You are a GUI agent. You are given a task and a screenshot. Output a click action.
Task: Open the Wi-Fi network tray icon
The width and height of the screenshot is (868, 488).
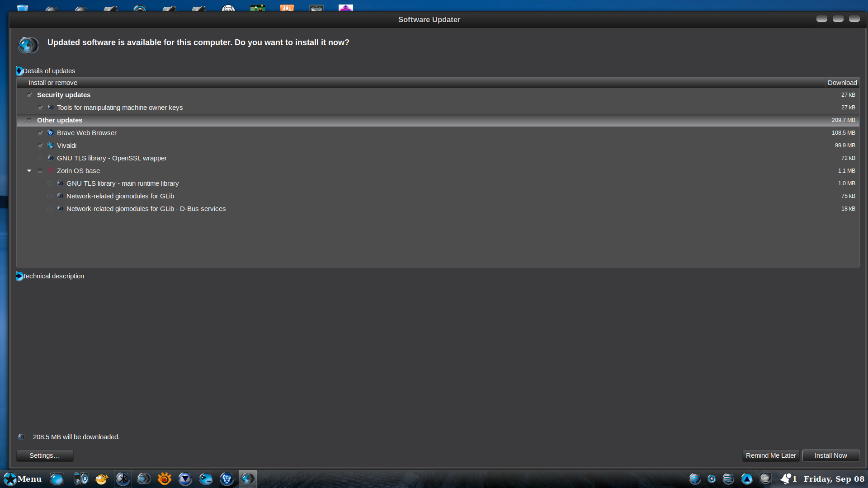[x=695, y=479]
